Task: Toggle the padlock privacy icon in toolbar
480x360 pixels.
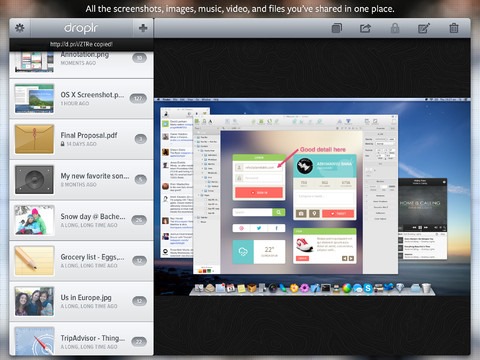Action: click(395, 28)
